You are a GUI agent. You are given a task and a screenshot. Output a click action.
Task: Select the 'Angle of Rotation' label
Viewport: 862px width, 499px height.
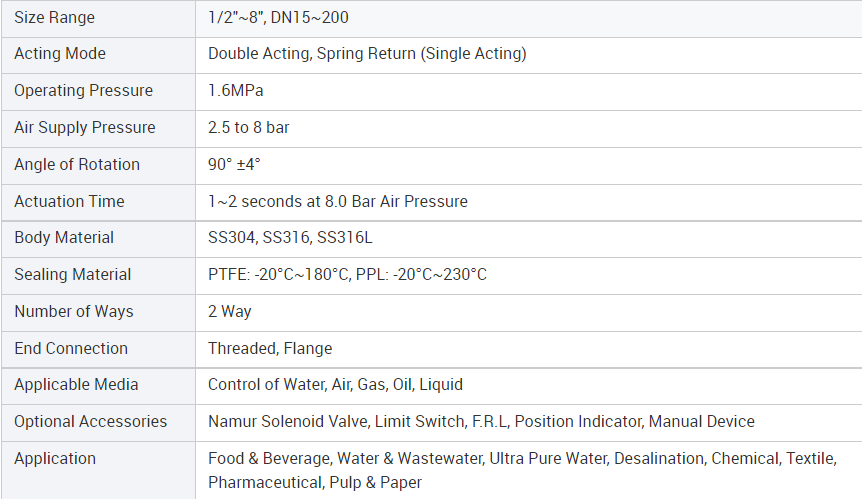point(77,164)
